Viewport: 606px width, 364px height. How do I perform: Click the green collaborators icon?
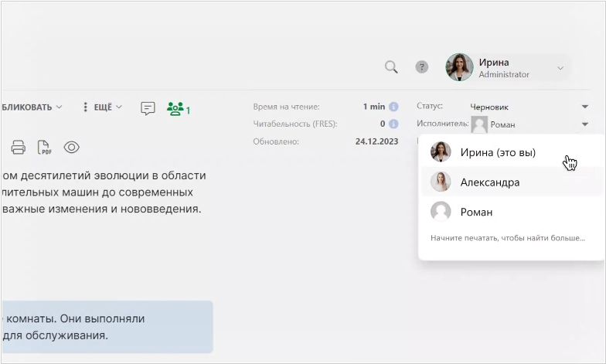coord(177,108)
